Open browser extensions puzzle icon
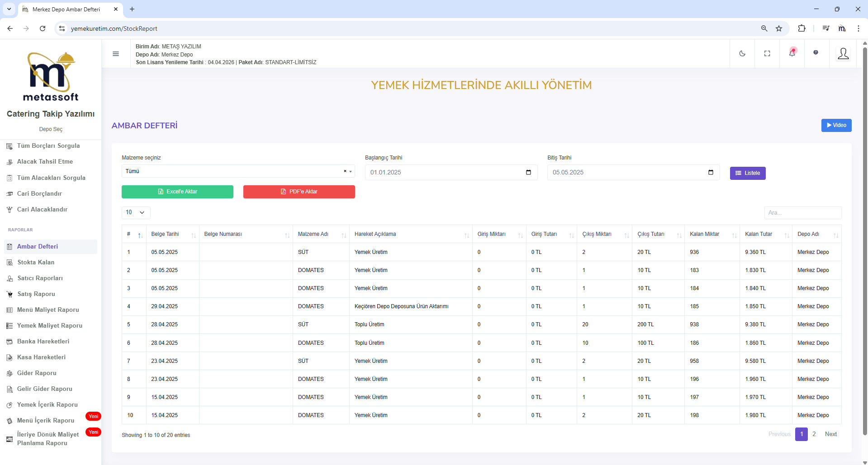The image size is (868, 465). (802, 28)
